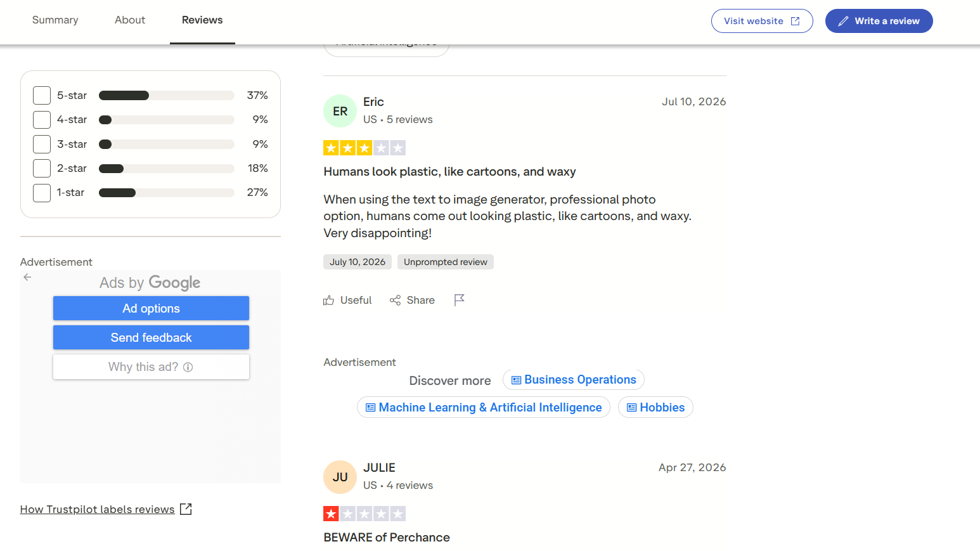
Task: Open reviewer JULIE's profile name
Action: (379, 468)
